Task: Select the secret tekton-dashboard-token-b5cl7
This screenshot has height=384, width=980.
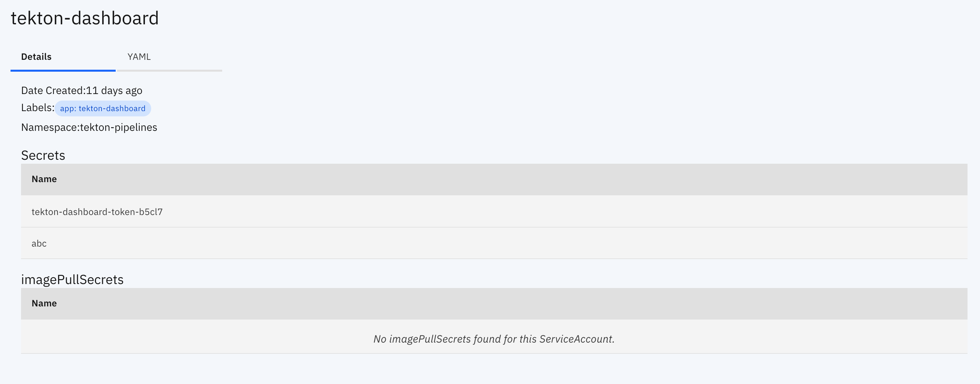Action: pyautogui.click(x=97, y=212)
